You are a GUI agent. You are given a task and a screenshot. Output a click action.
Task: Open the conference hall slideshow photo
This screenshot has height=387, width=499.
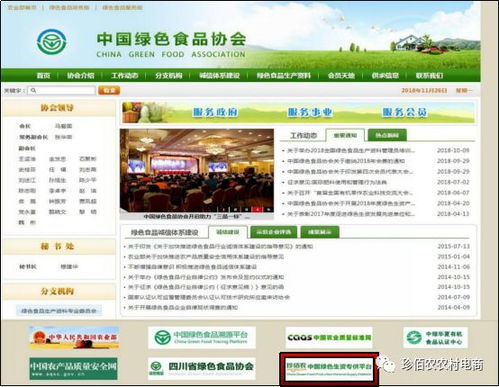(x=197, y=170)
